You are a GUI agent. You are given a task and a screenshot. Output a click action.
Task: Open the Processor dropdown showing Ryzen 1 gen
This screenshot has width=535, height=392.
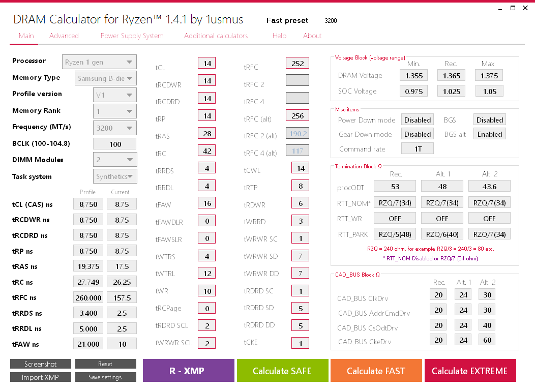point(99,62)
